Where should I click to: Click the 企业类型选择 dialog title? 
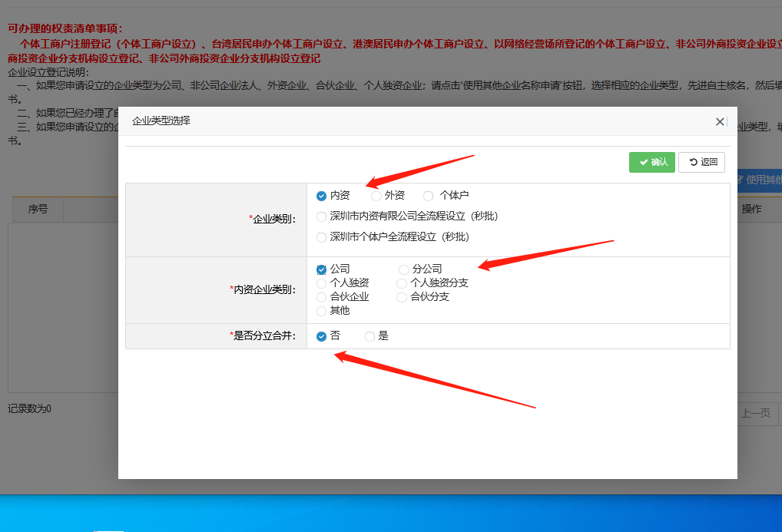[161, 121]
